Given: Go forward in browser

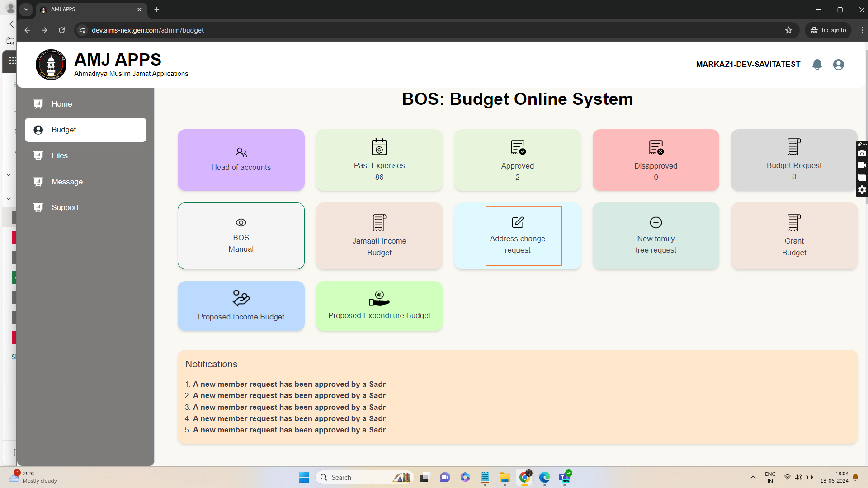Looking at the screenshot, I should tap(44, 30).
